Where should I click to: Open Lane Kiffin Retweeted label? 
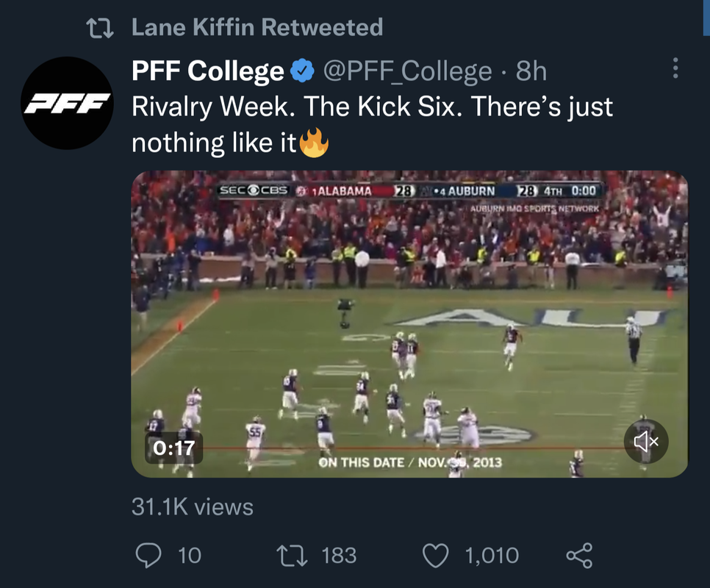coord(257,28)
